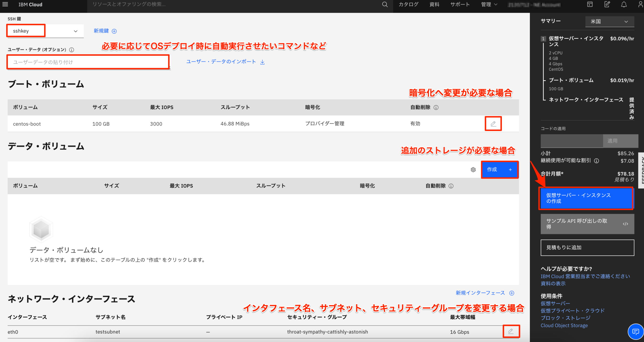Click the 作成 data volume button
Viewport: 644px width, 342px height.
click(499, 170)
